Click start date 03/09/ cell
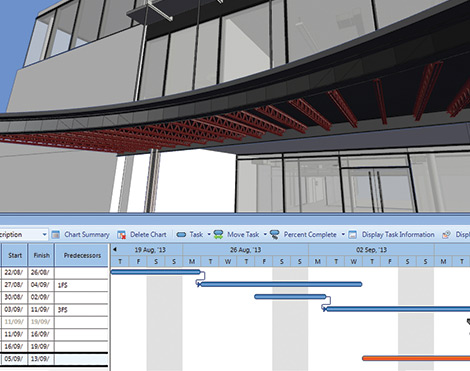Screen dimensions: 470x371 pos(14,310)
